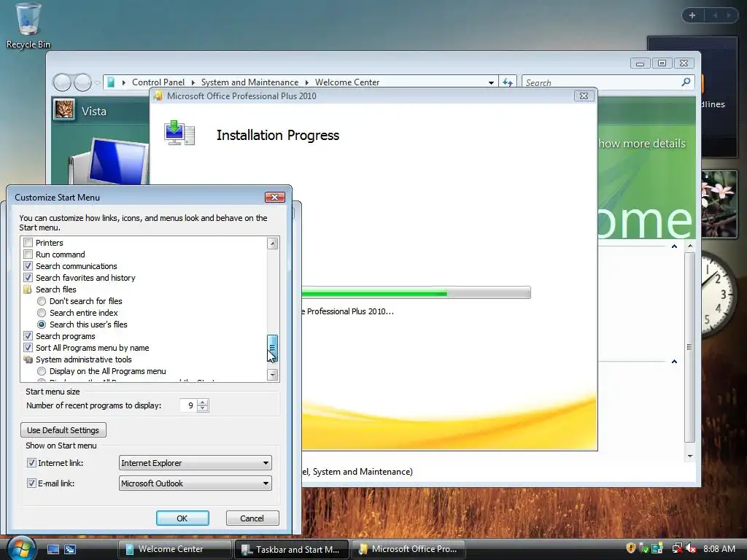Viewport: 747px width, 560px height.
Task: Click the taskbar clock showing 8:08 AM
Action: [719, 548]
